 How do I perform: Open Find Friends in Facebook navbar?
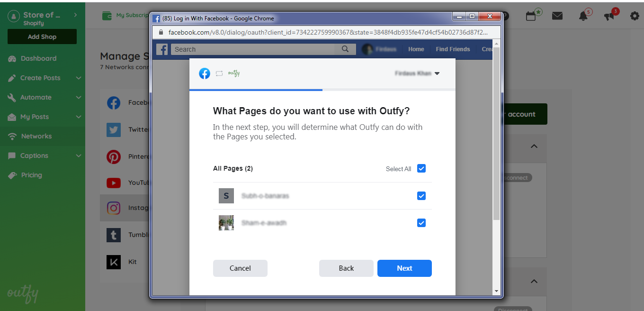pos(453,49)
